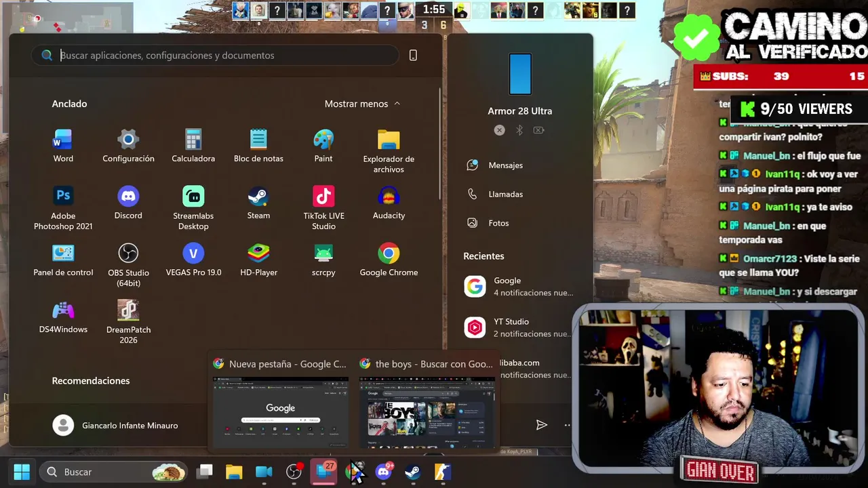Screen dimensions: 868x488
Task: Open the video camera app on taskbar
Action: tap(264, 472)
